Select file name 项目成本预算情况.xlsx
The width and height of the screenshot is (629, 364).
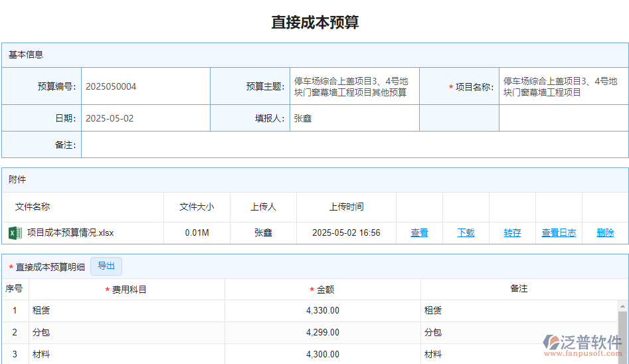click(x=70, y=232)
